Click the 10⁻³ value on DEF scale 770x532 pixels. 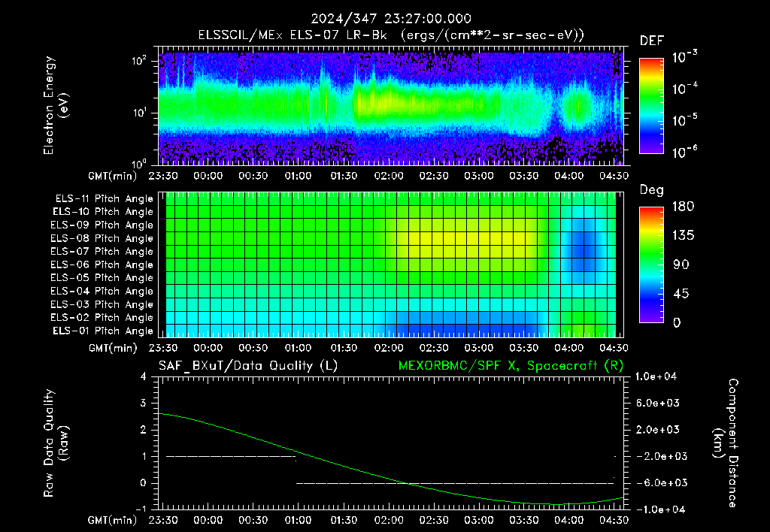pos(684,57)
